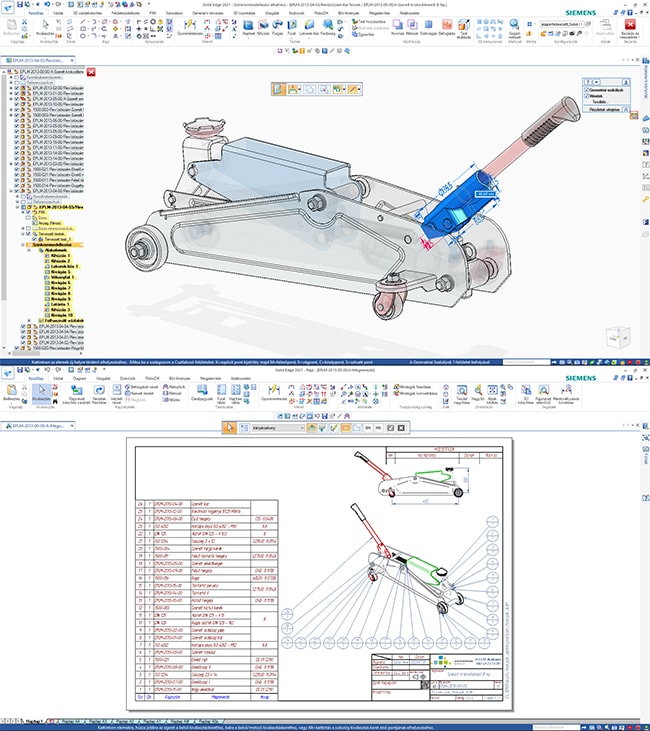
Task: Open the PMI ribbon tab
Action: (152, 13)
